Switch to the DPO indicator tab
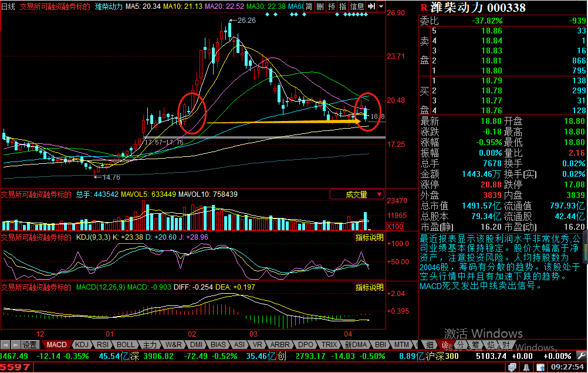588x373 pixels. coord(306,344)
